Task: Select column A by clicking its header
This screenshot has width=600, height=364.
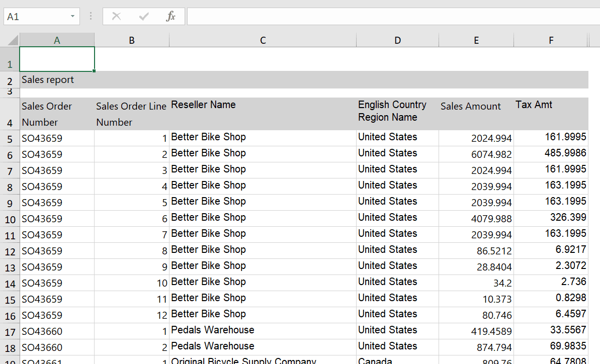Action: point(57,40)
